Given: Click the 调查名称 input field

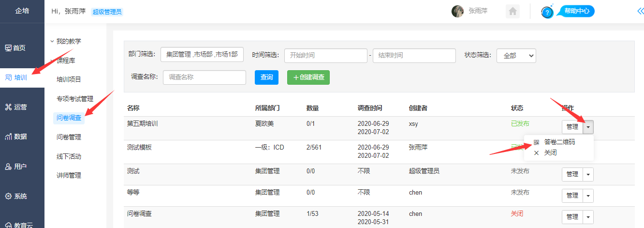Looking at the screenshot, I should point(205,77).
